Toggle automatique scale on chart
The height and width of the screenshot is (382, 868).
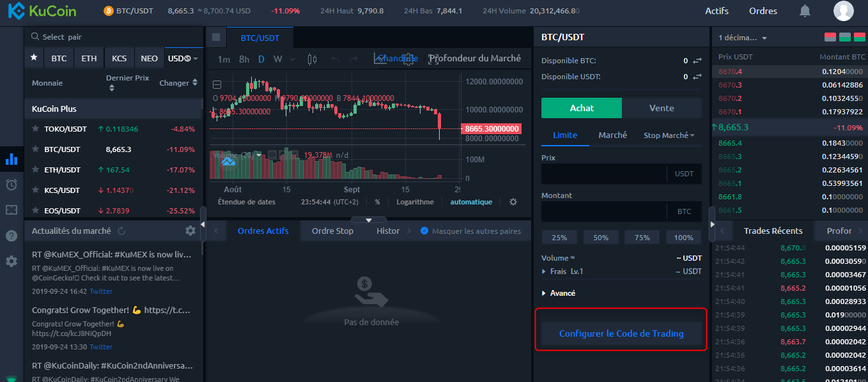[471, 202]
